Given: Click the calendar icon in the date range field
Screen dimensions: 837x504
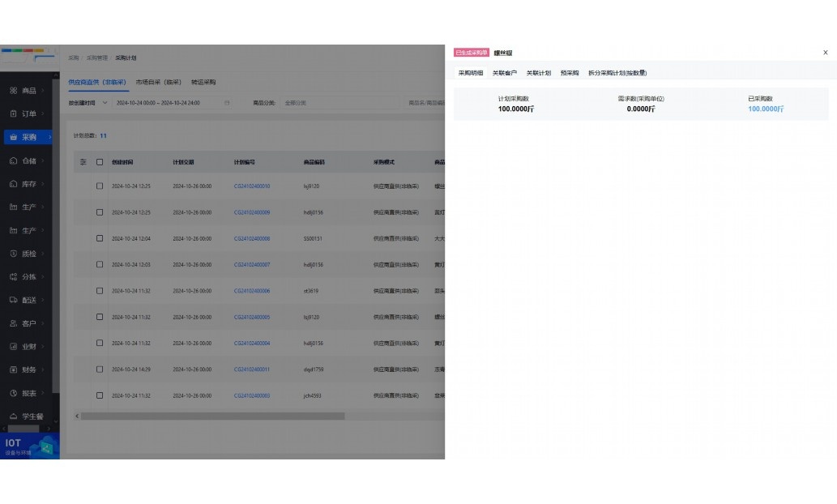Looking at the screenshot, I should (x=227, y=103).
